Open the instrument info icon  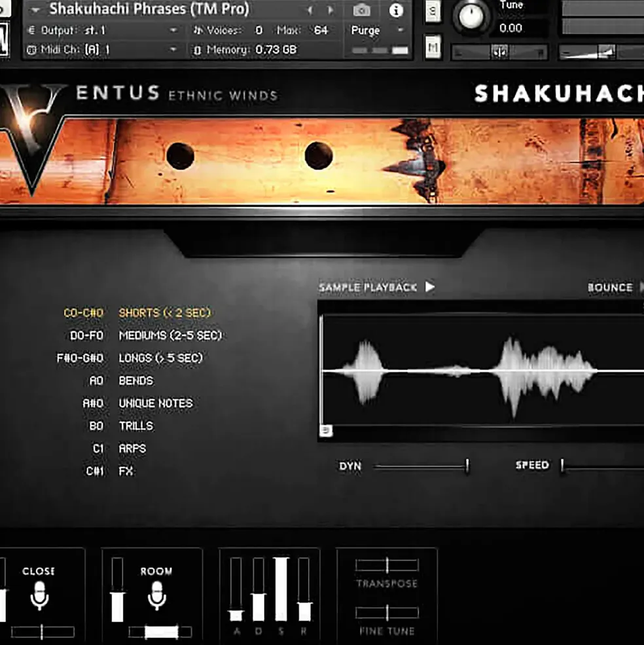[396, 10]
